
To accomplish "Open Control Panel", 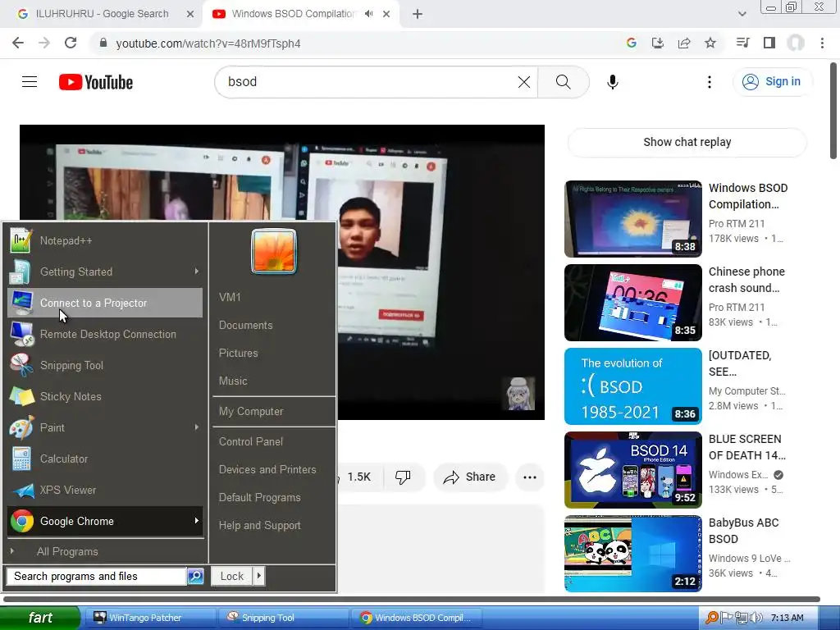I will tap(251, 441).
